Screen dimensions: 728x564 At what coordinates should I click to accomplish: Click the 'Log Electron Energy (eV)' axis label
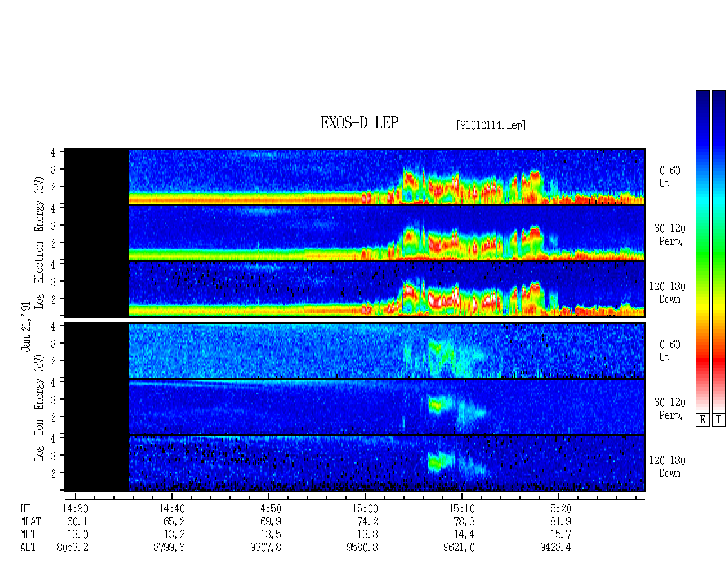pyautogui.click(x=39, y=242)
